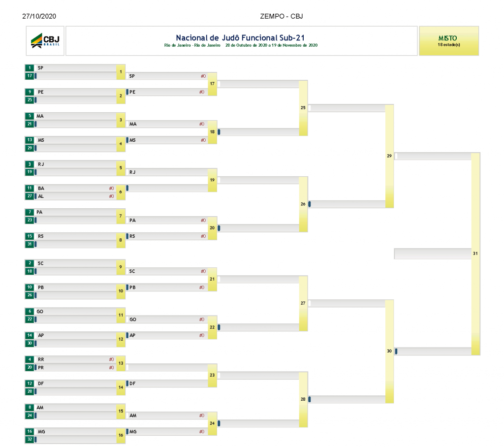
Task: Click match number 28 box
Action: [303, 399]
